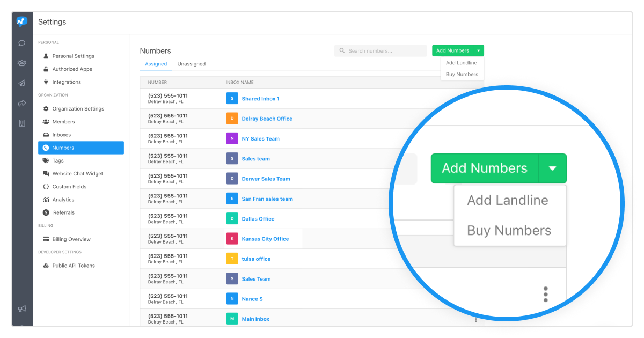644x338 pixels.
Task: Choose Buy Numbers from the dropdown menu
Action: (x=462, y=75)
